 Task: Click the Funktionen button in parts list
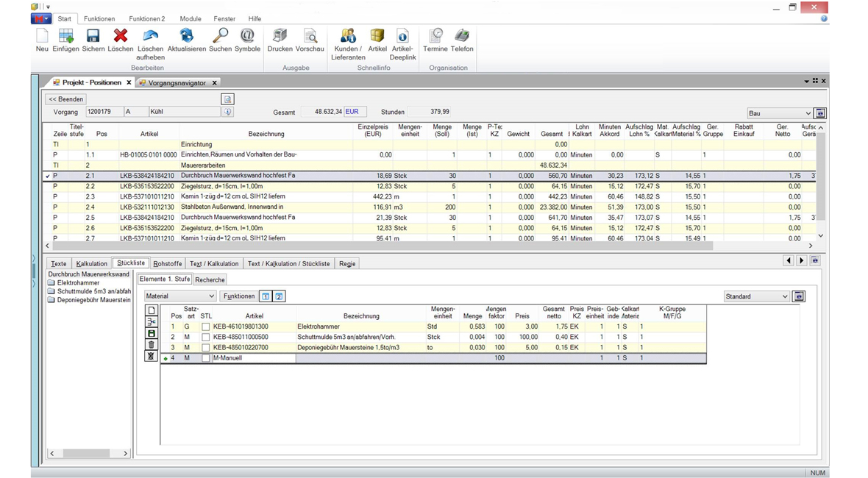pyautogui.click(x=238, y=296)
